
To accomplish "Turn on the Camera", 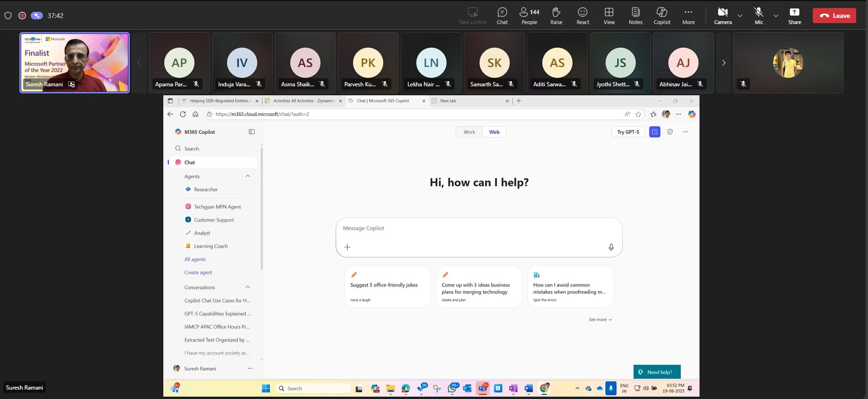I will (x=722, y=16).
